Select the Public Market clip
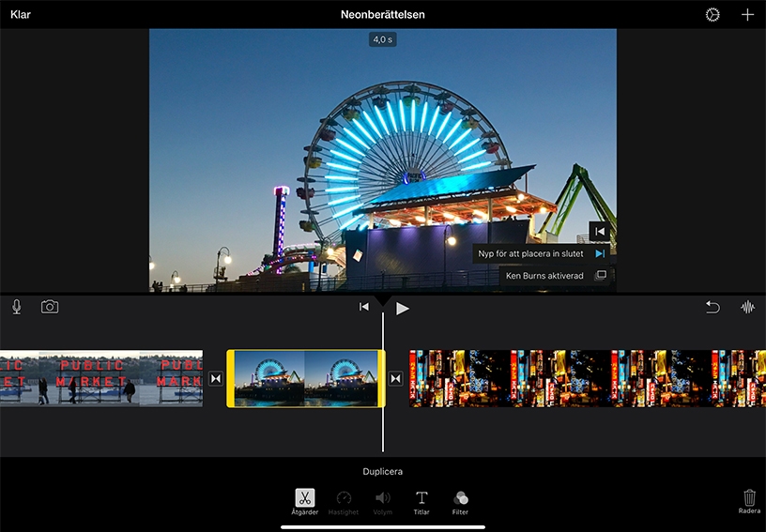 pos(101,378)
